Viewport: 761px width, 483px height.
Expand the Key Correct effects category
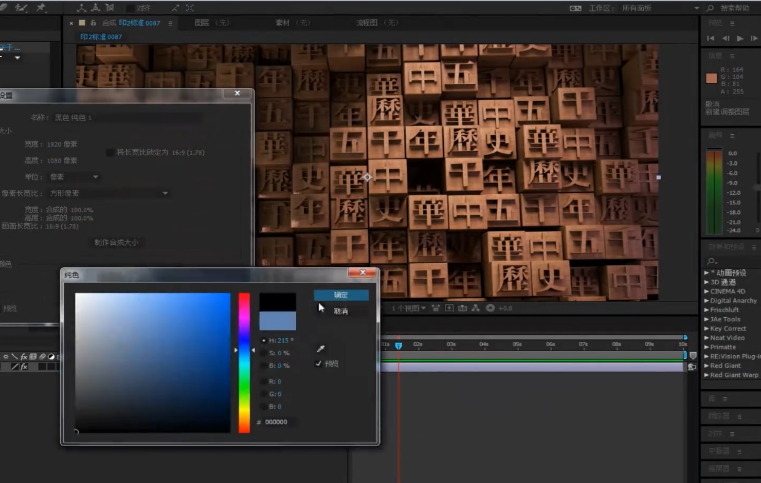tap(706, 328)
